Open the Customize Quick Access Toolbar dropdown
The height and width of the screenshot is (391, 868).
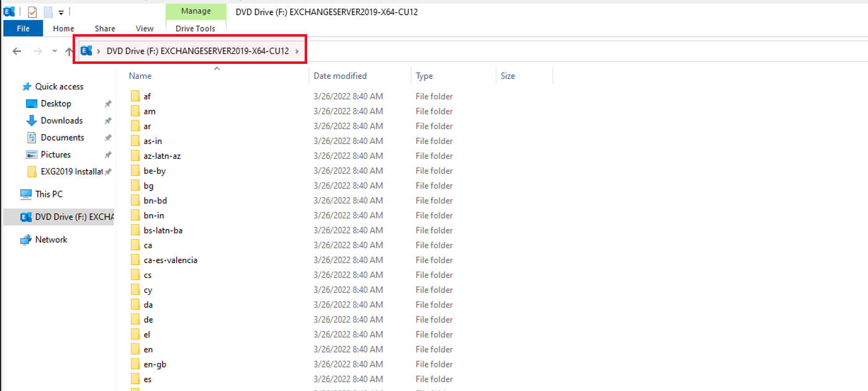[60, 12]
